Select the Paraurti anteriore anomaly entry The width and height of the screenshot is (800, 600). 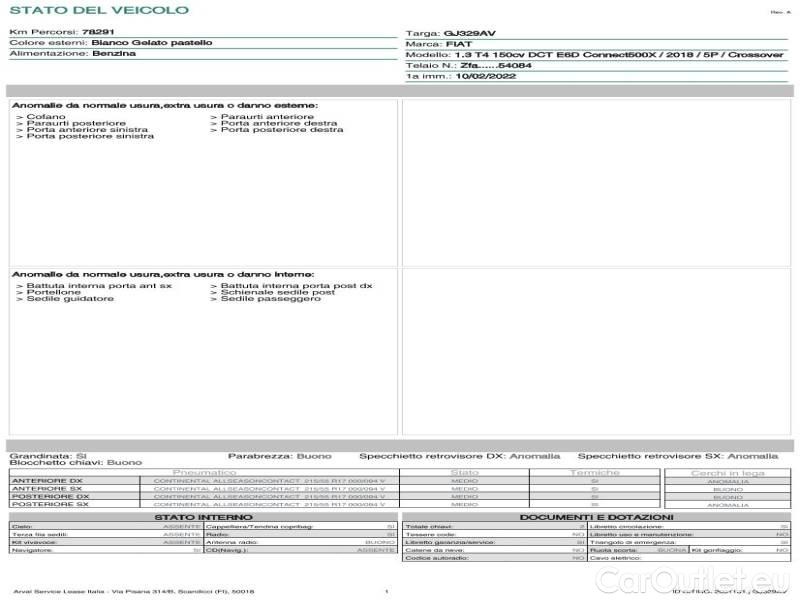click(x=252, y=117)
